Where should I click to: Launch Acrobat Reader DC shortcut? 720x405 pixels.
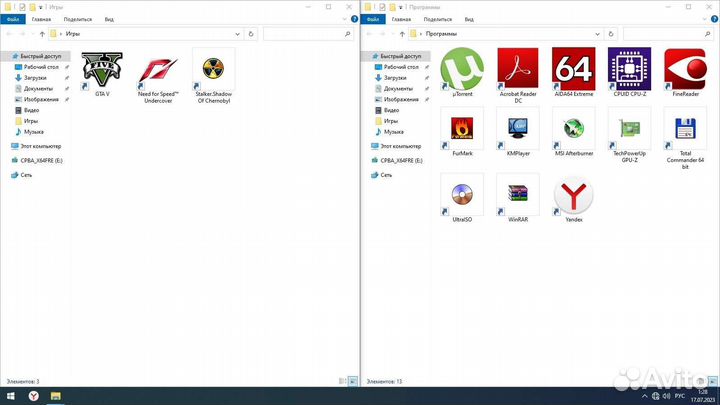[x=518, y=76]
